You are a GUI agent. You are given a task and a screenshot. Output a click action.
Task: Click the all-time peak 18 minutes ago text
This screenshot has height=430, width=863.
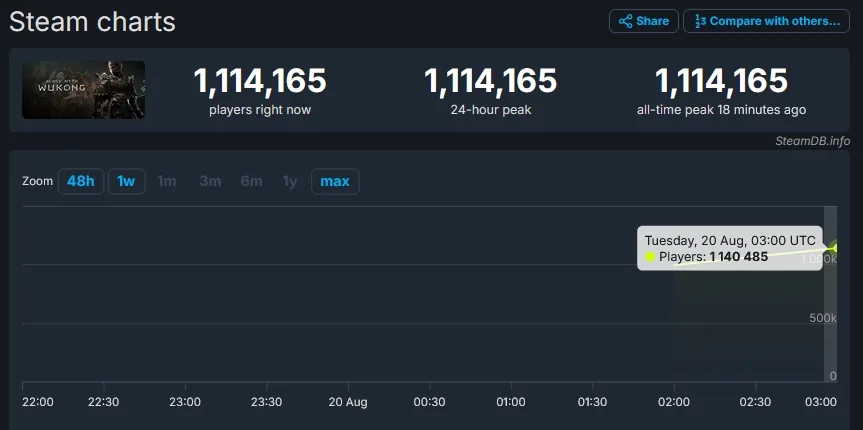click(722, 110)
